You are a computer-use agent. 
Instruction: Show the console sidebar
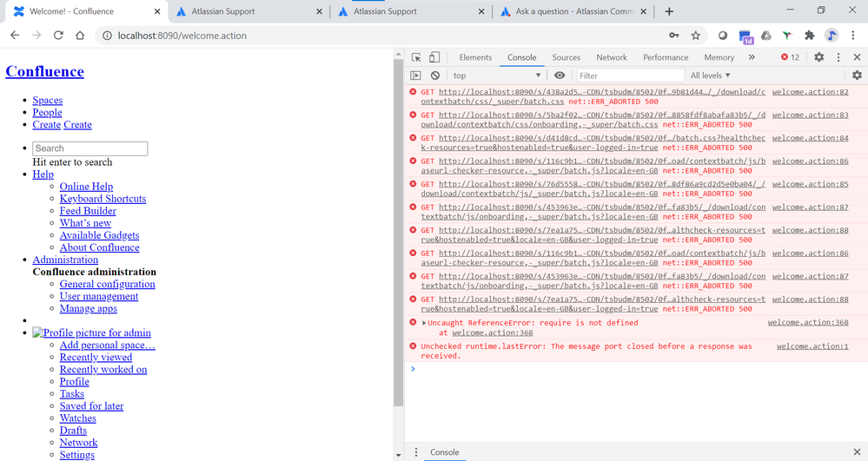pyautogui.click(x=415, y=76)
